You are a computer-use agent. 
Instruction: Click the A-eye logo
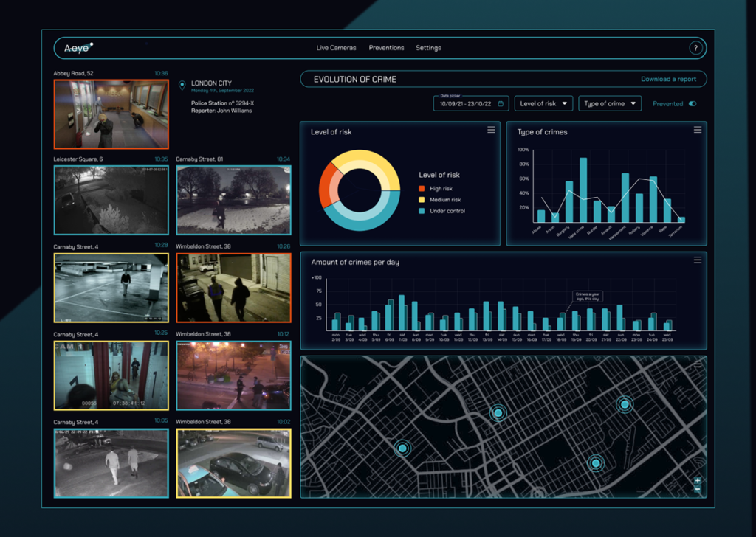click(x=78, y=48)
